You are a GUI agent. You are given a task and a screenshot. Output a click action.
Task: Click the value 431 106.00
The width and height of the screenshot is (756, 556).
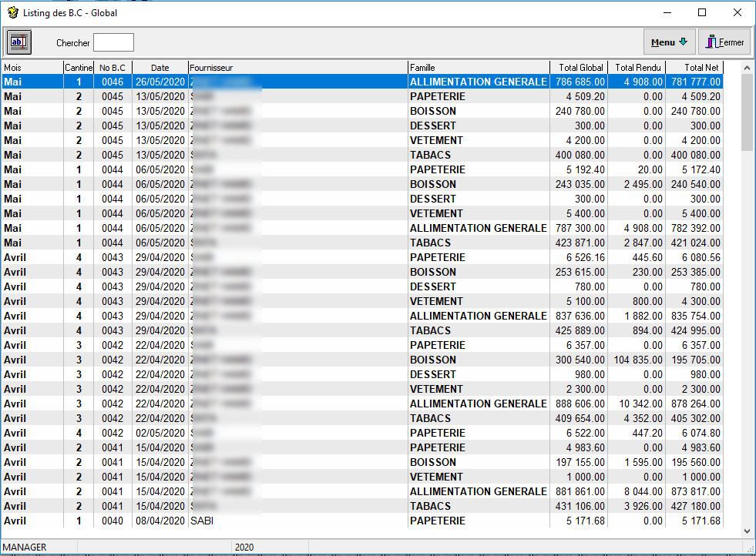coord(580,507)
